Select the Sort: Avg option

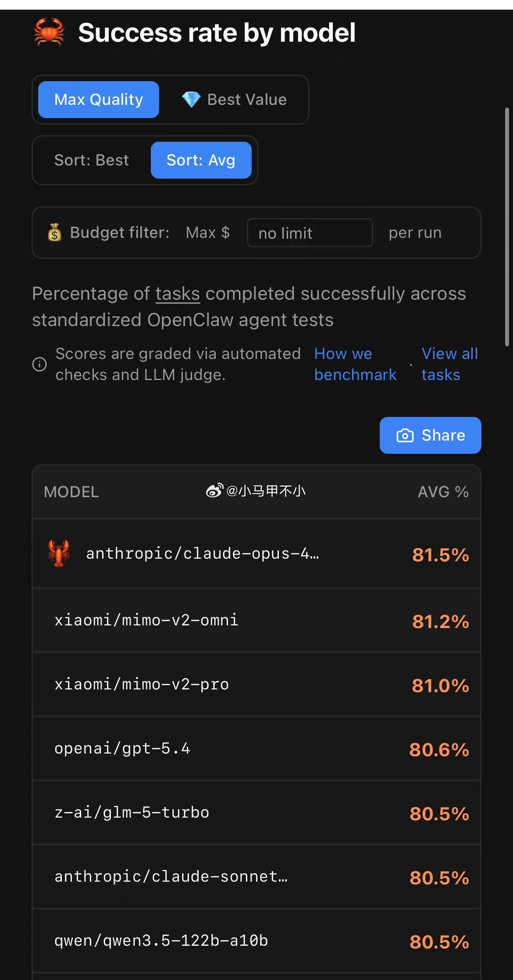tap(201, 160)
